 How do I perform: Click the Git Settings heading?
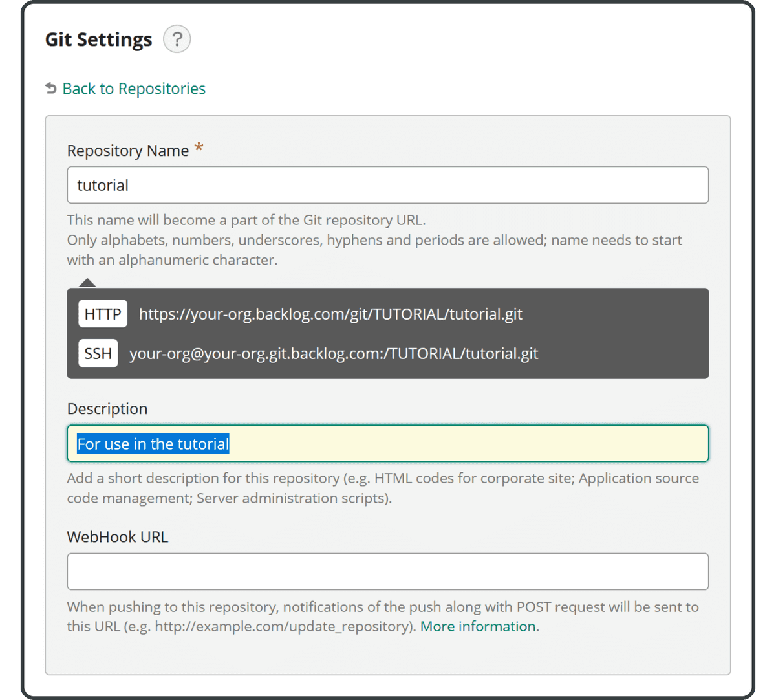click(98, 39)
